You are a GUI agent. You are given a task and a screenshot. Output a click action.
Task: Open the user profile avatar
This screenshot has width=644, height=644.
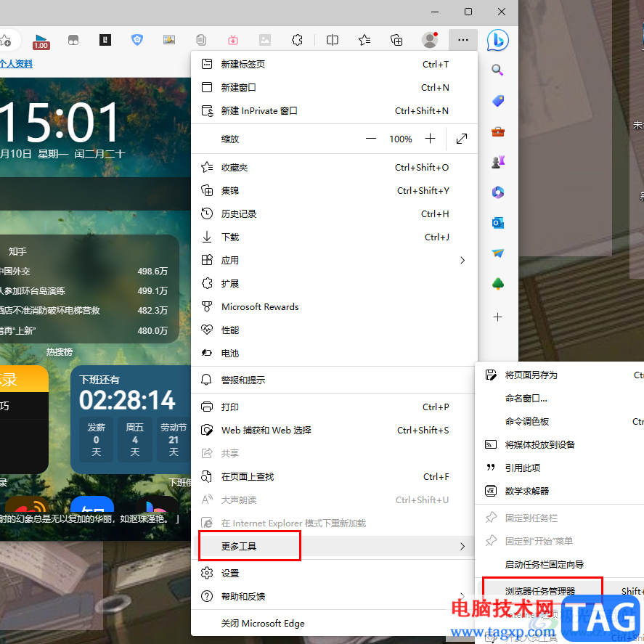(x=430, y=40)
